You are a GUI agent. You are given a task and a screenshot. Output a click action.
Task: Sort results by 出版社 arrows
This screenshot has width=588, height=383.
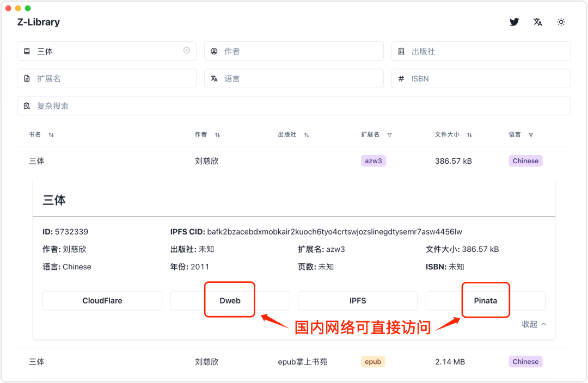(x=307, y=135)
